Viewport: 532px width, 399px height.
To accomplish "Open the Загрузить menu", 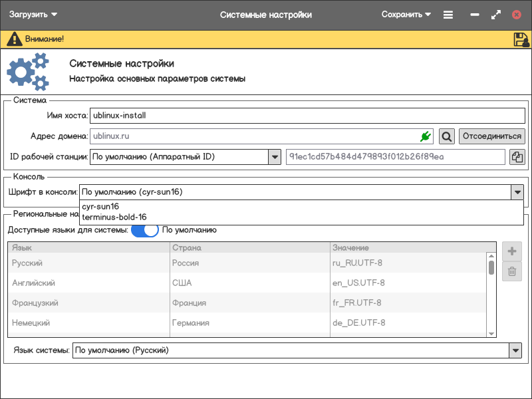I will point(33,15).
